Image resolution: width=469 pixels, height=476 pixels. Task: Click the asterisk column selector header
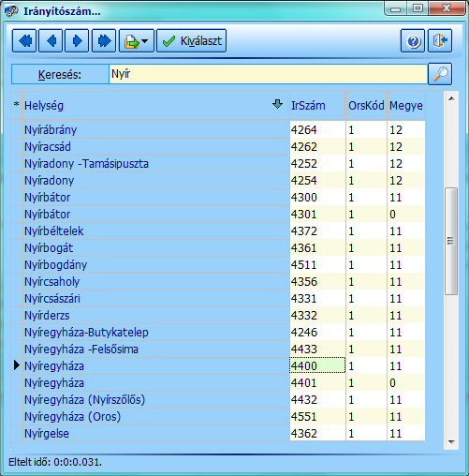(16, 106)
